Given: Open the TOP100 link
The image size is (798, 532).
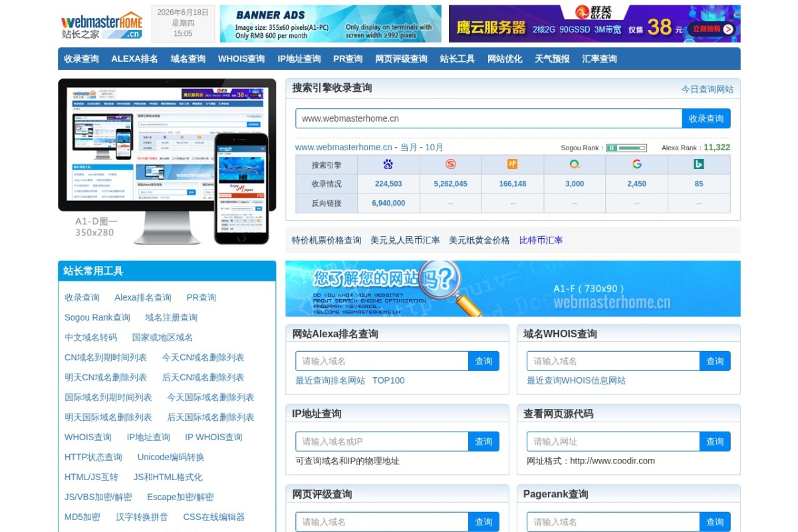Looking at the screenshot, I should [388, 380].
